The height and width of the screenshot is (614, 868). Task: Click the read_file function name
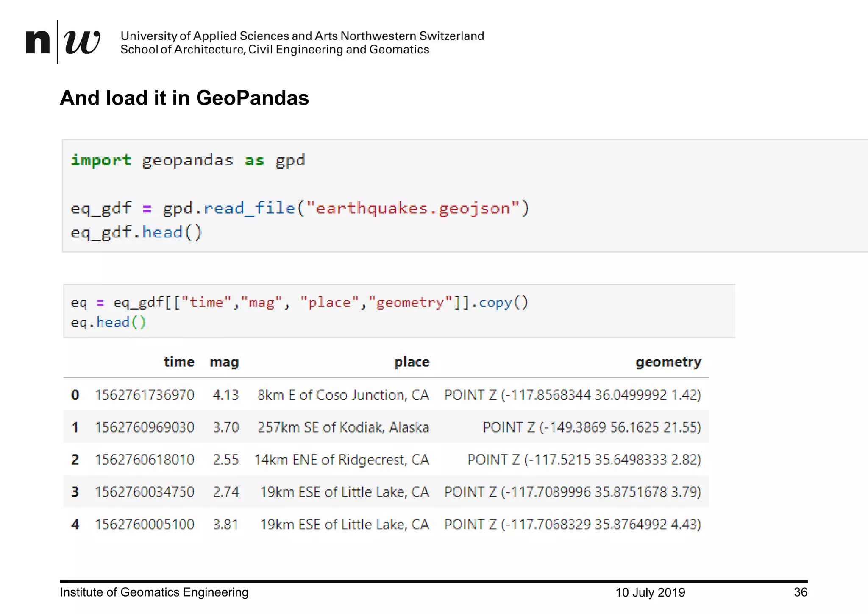point(249,208)
